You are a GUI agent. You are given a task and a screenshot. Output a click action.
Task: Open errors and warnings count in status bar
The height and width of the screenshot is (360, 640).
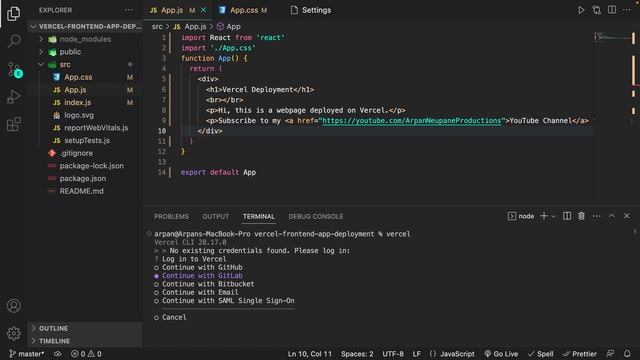coord(86,354)
